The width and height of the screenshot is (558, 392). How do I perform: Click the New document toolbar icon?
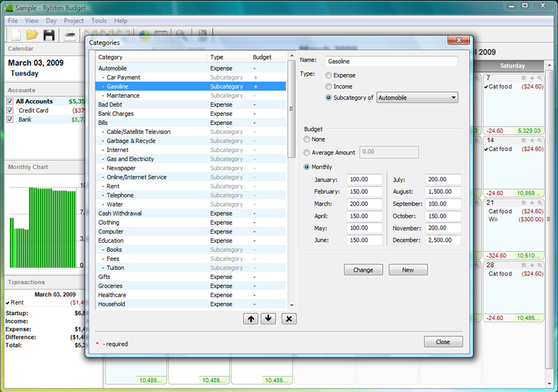(x=15, y=34)
